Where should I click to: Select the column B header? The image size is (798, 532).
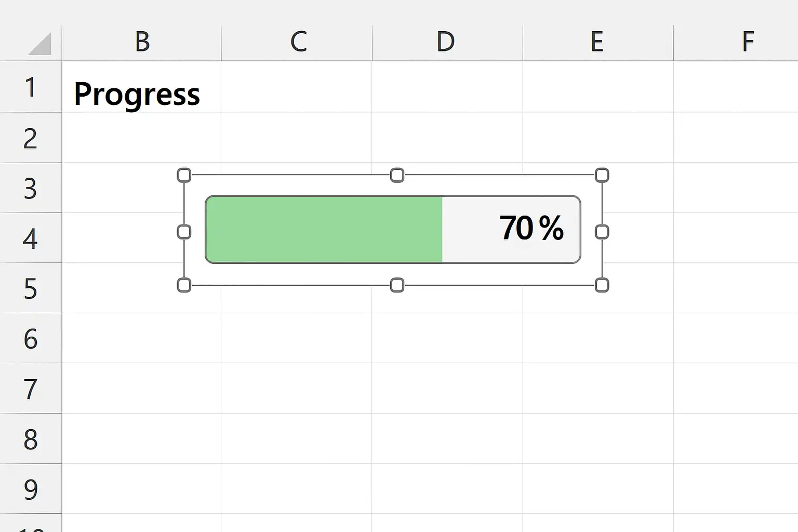[142, 43]
